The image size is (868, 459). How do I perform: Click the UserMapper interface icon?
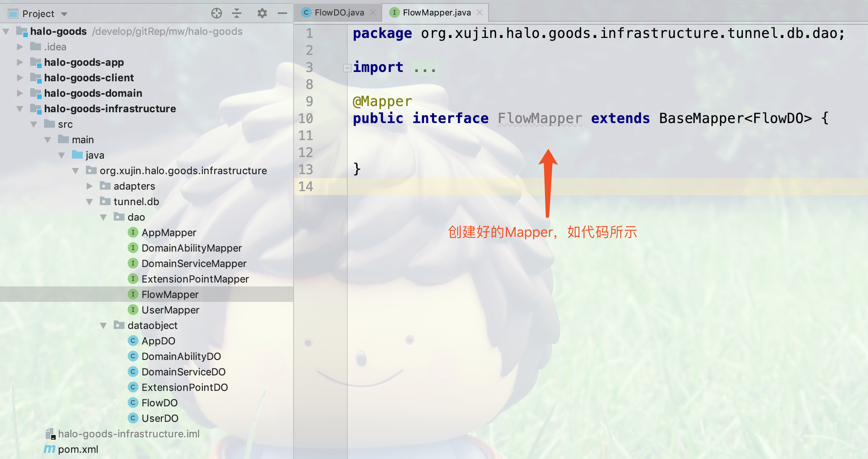(x=133, y=310)
